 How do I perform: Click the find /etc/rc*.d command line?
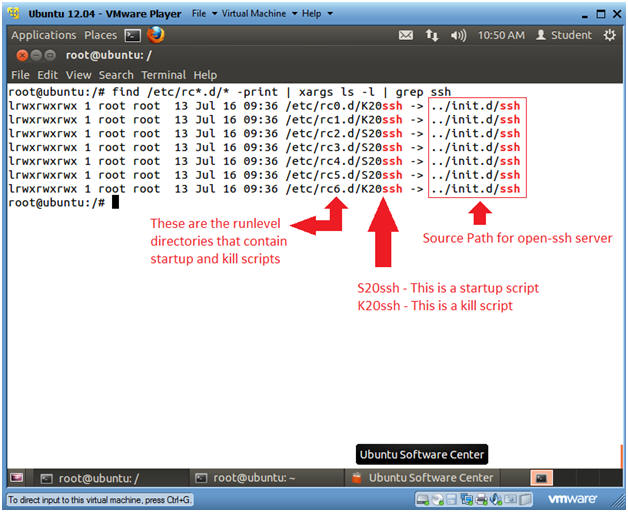[230, 92]
